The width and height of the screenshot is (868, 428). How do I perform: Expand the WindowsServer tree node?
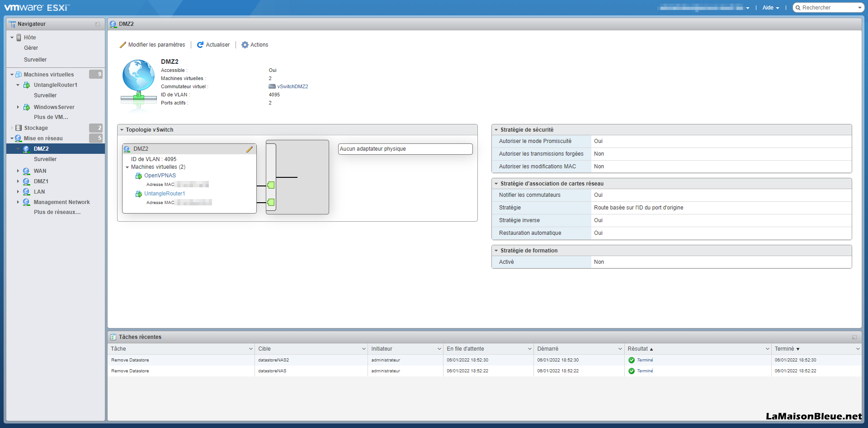coord(18,107)
